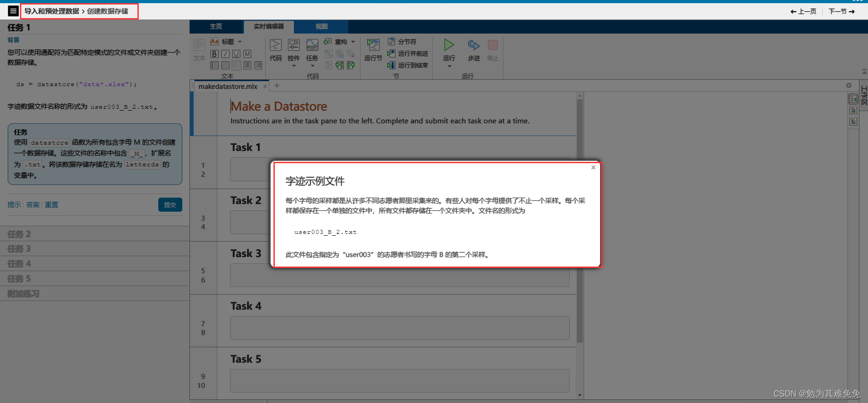The image size is (868, 403).
Task: Click the 提示 hint link
Action: tap(14, 204)
